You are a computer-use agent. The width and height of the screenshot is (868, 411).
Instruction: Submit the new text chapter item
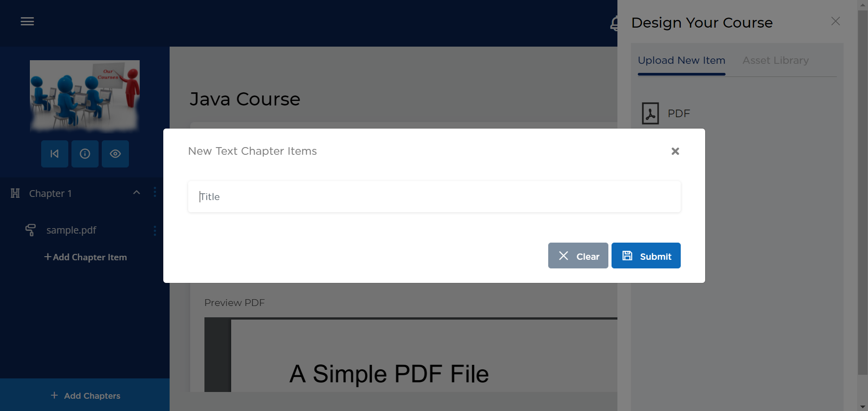click(x=646, y=256)
